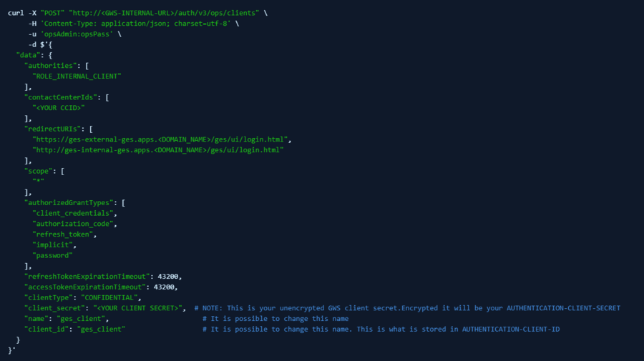Click the AUTHENTICATION-CLIENT-SECRET comment text
The height and width of the screenshot is (361, 644).
click(x=563, y=308)
